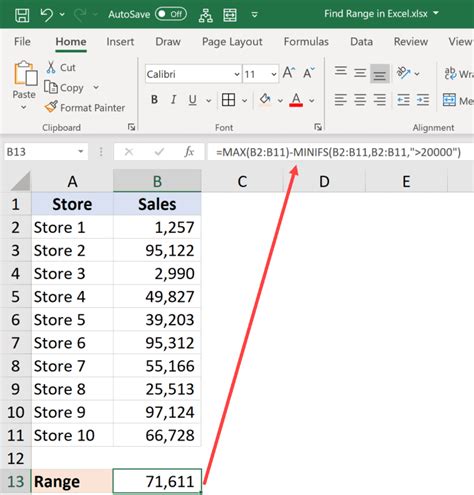This screenshot has width=474, height=495.
Task: Click the Paste clipboard icon
Action: click(x=25, y=73)
